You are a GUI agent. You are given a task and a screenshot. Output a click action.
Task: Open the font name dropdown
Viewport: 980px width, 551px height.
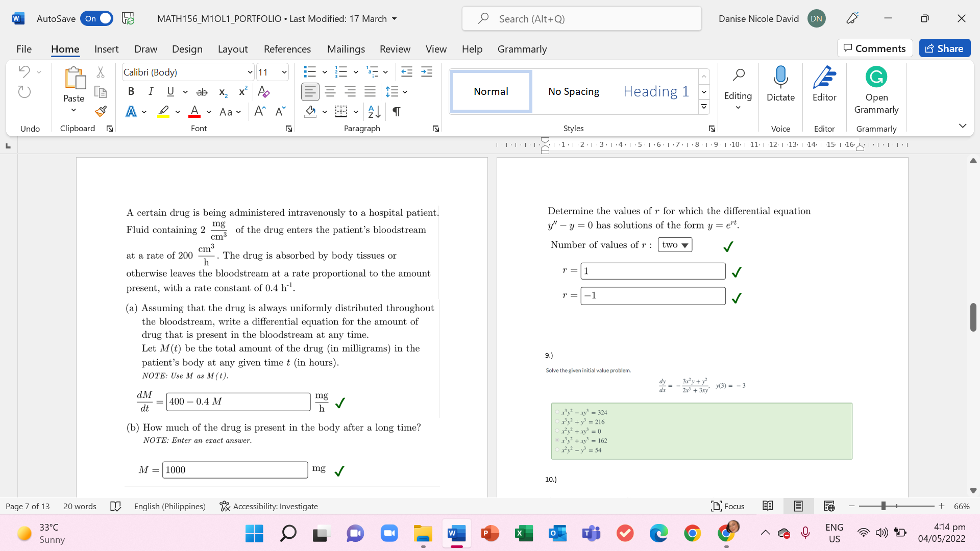tap(250, 72)
